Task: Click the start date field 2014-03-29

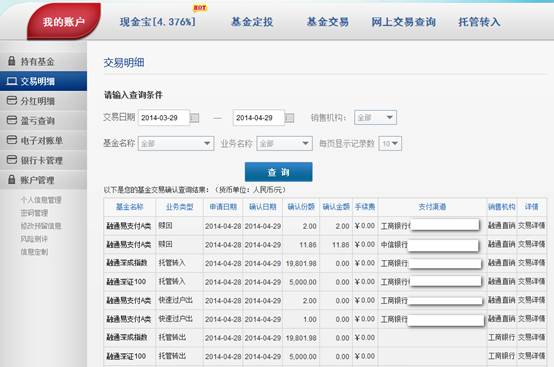Action: click(164, 118)
